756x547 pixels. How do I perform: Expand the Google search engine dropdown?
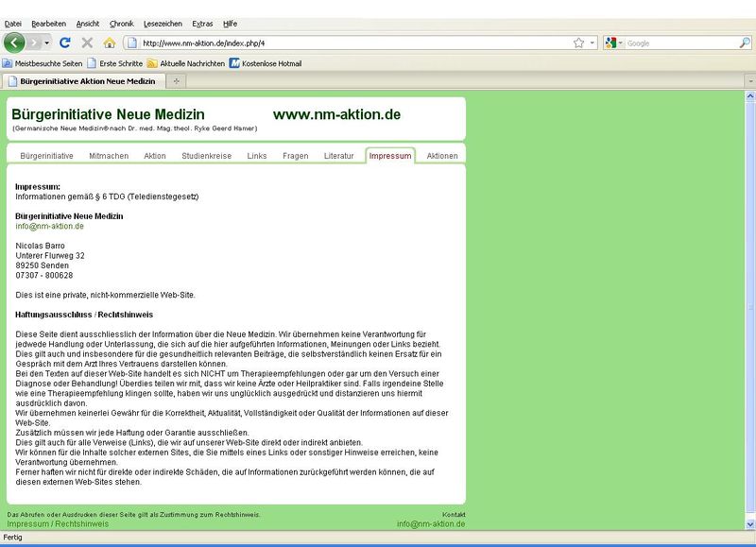pyautogui.click(x=621, y=43)
